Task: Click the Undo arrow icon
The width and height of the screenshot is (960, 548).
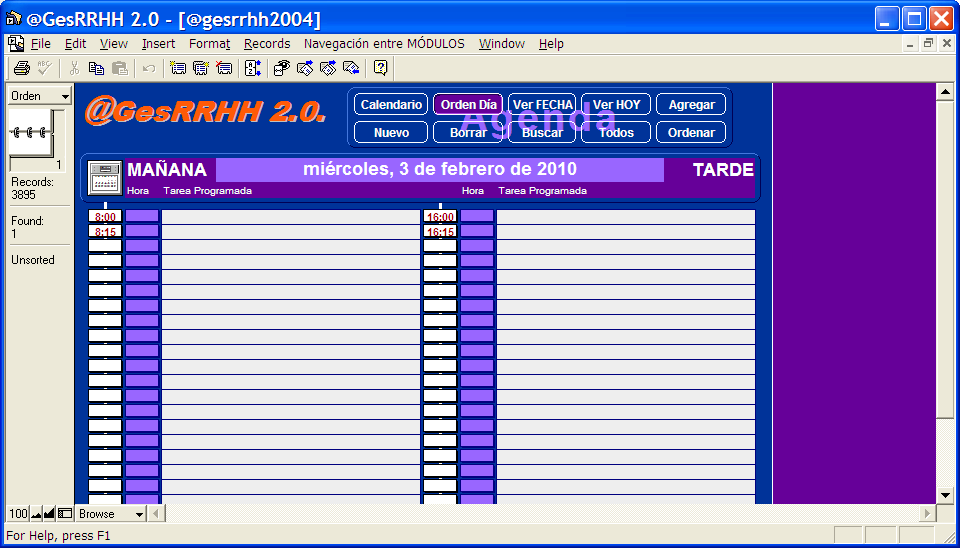Action: (148, 68)
